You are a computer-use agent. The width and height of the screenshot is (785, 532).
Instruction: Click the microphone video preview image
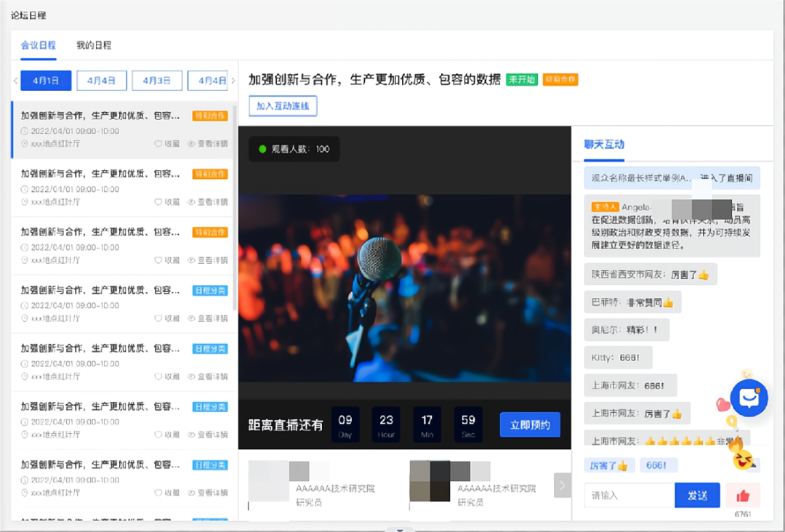(x=405, y=288)
